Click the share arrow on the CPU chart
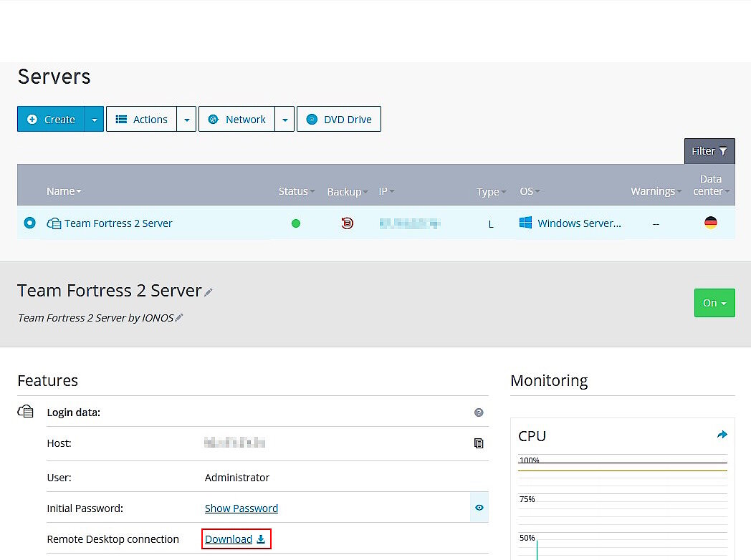Screen dimensions: 751x560 pos(722,434)
